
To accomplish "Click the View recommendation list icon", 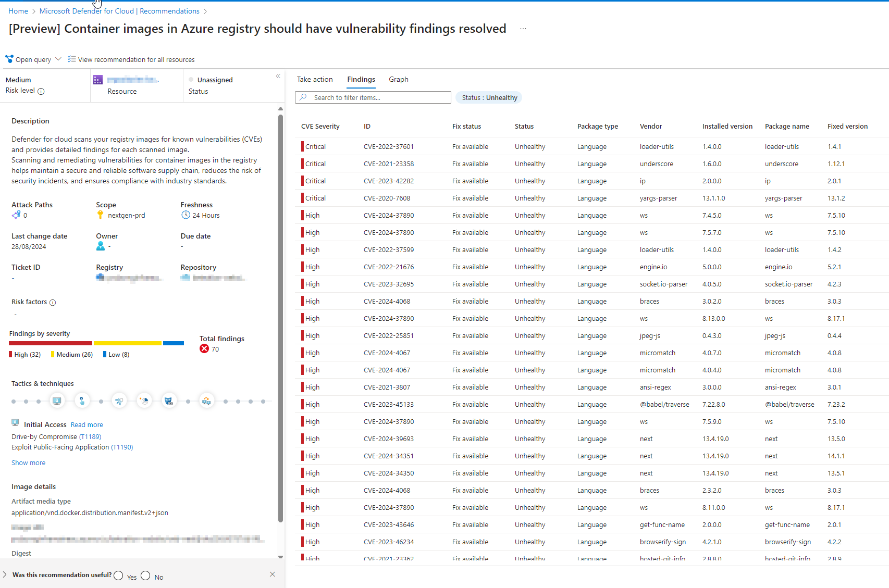I will [x=72, y=59].
